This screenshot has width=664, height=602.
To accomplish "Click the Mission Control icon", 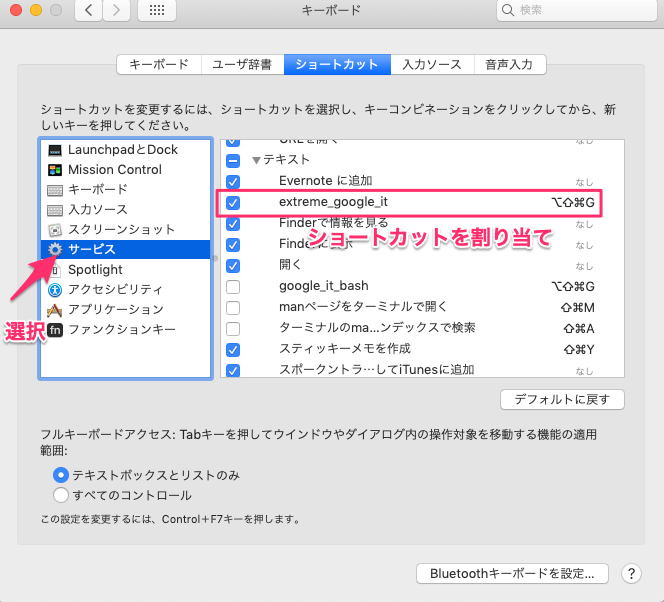I will [x=55, y=170].
